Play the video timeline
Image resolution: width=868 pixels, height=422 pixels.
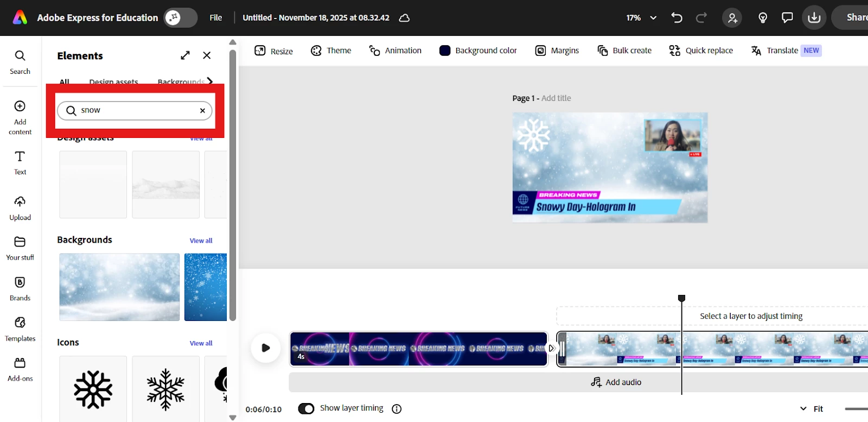click(x=266, y=348)
